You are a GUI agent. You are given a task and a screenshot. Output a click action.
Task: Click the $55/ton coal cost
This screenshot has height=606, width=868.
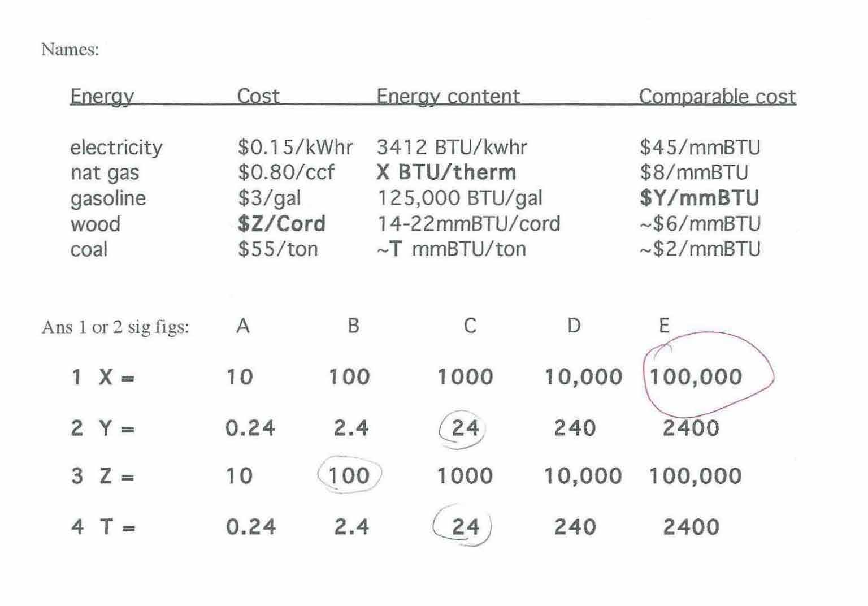click(277, 249)
